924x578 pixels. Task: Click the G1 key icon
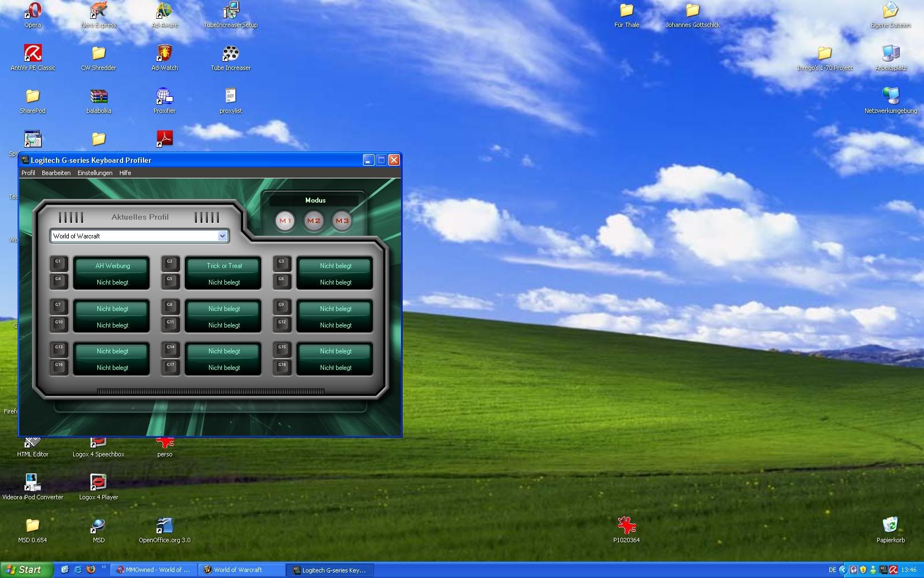[x=59, y=263]
